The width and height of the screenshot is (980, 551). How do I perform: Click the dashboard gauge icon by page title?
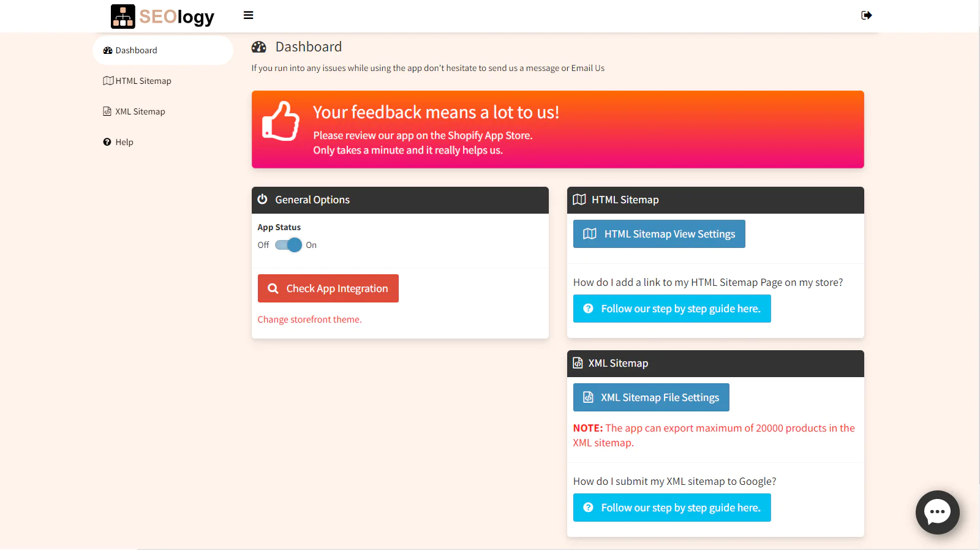(259, 47)
